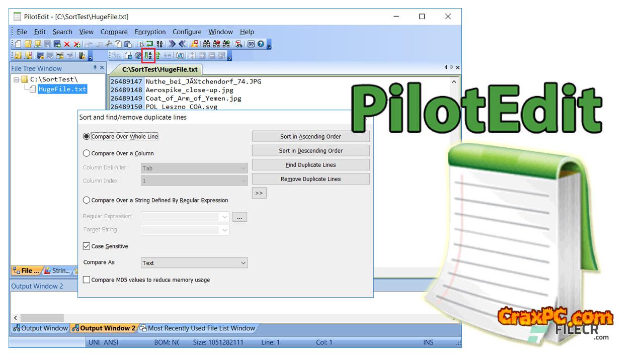Screen dimensions: 644x362
Task: Select HugeFile.txt in the file tree
Action: pyautogui.click(x=62, y=89)
